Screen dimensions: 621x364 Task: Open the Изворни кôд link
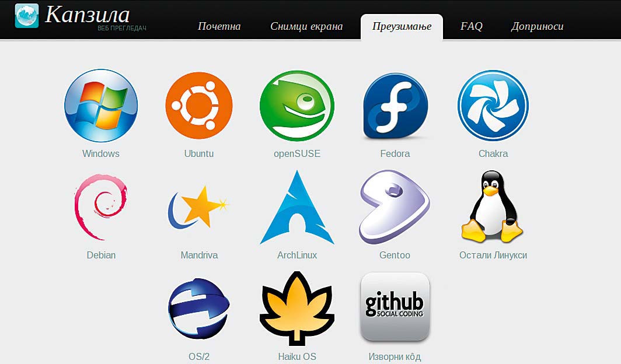[x=395, y=356]
